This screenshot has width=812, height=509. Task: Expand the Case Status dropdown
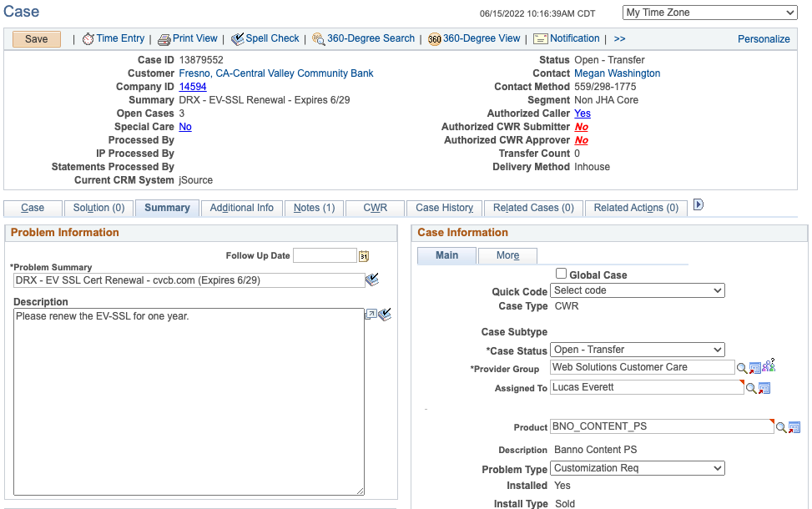(x=637, y=350)
